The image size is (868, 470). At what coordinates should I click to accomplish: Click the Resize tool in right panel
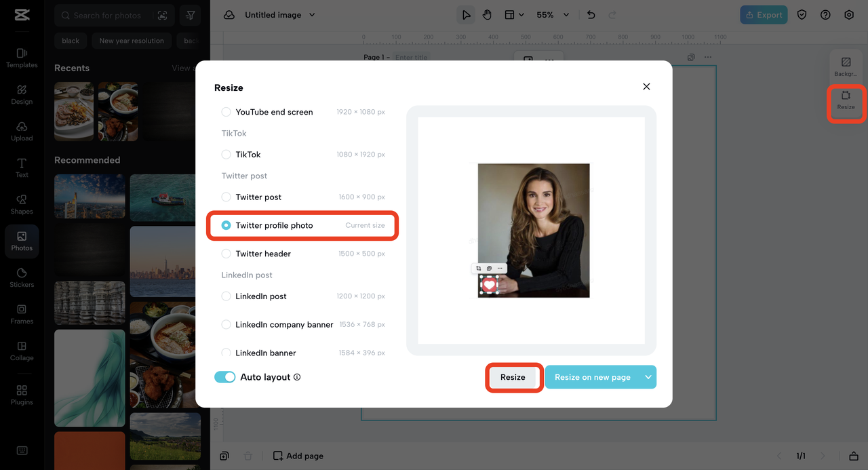point(846,100)
